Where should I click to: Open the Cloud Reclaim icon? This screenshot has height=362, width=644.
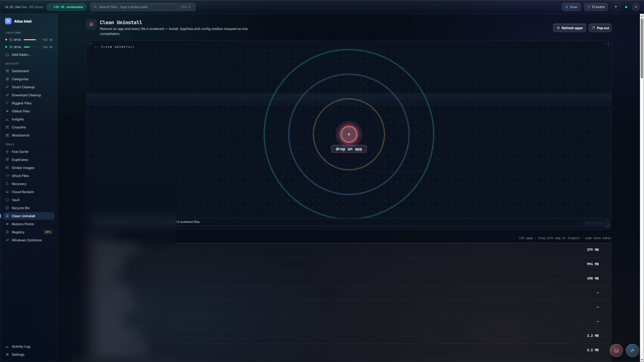coord(7,192)
